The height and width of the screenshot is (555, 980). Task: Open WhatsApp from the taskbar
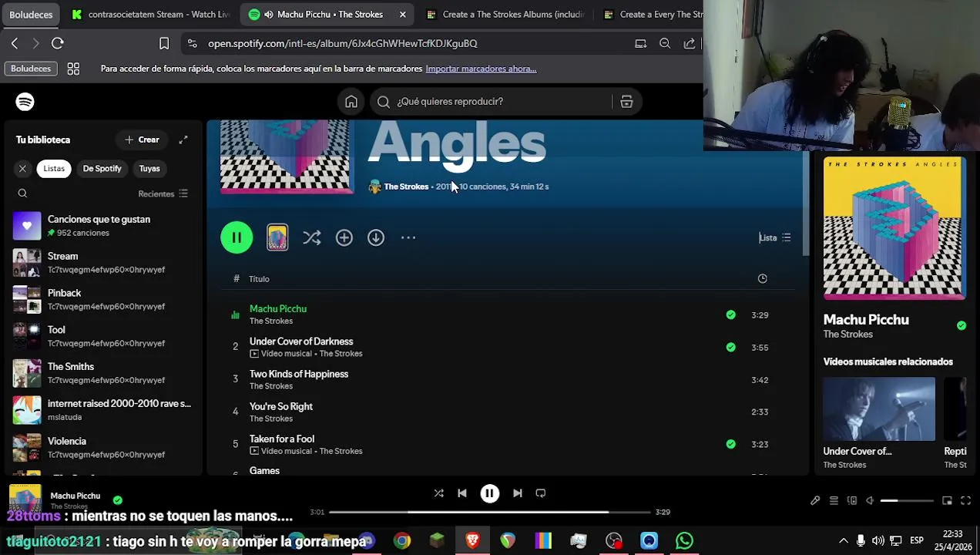(684, 541)
